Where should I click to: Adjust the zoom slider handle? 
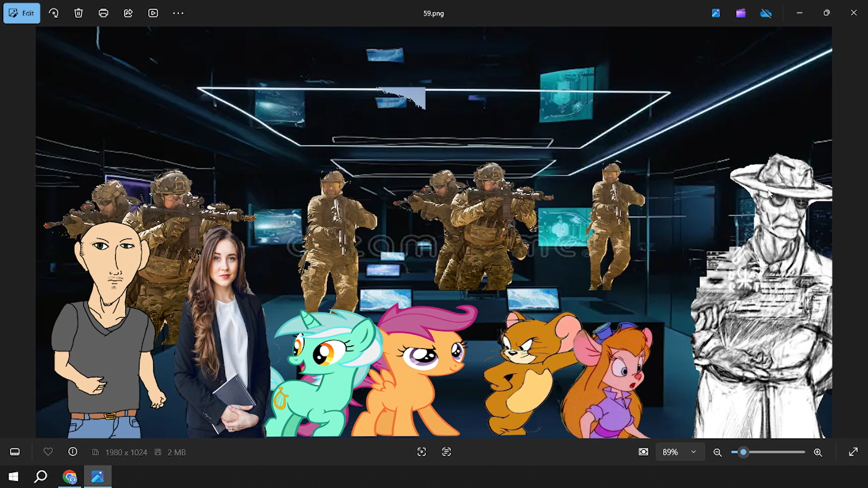[743, 452]
